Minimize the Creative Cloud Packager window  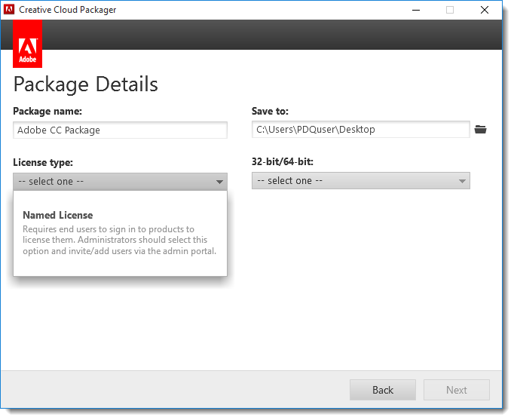click(416, 10)
